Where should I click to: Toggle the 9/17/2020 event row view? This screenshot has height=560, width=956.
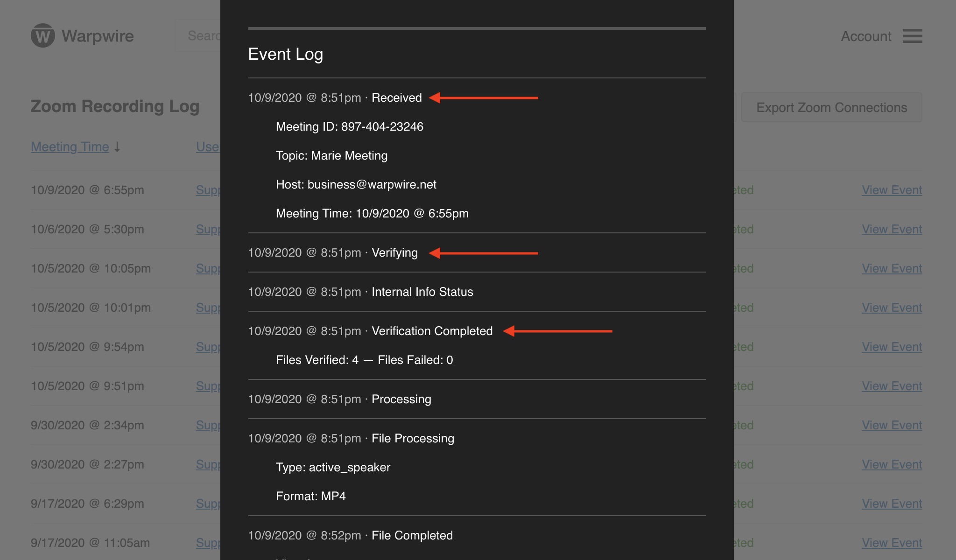coord(892,503)
